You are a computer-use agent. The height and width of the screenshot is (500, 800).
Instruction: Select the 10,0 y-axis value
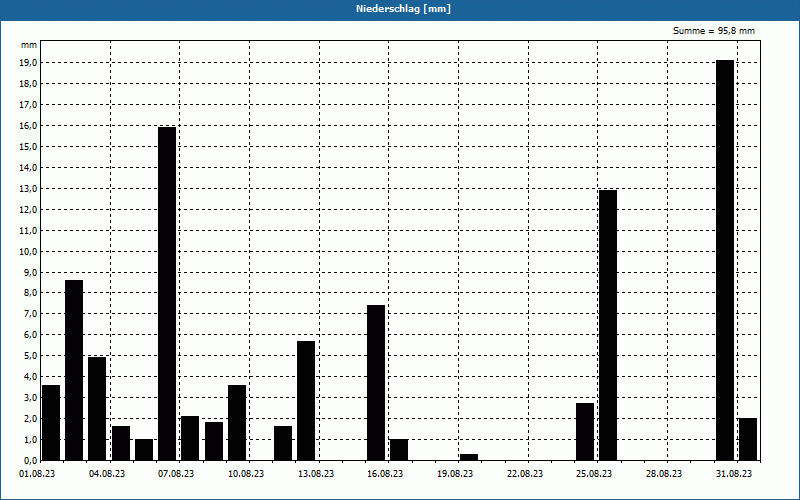(28, 251)
